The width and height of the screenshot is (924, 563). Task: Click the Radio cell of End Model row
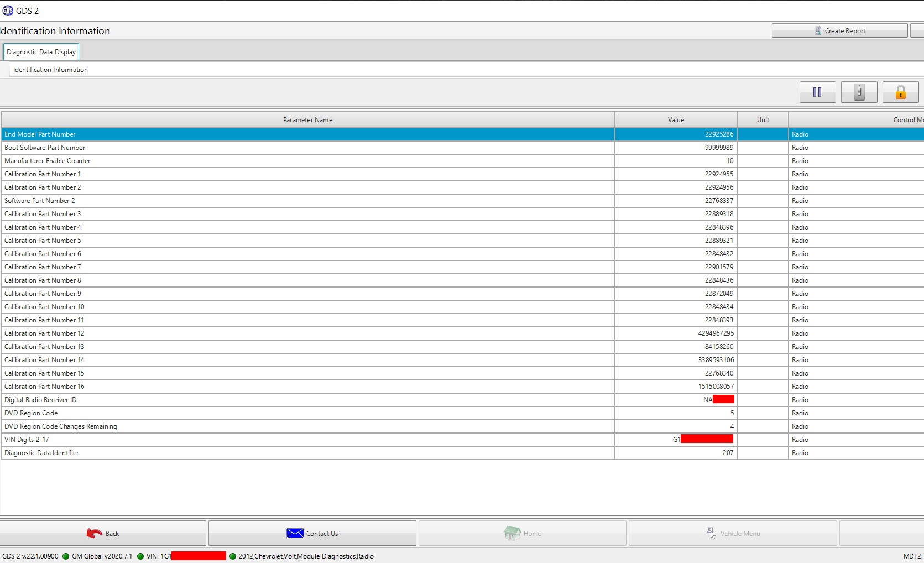pyautogui.click(x=856, y=134)
